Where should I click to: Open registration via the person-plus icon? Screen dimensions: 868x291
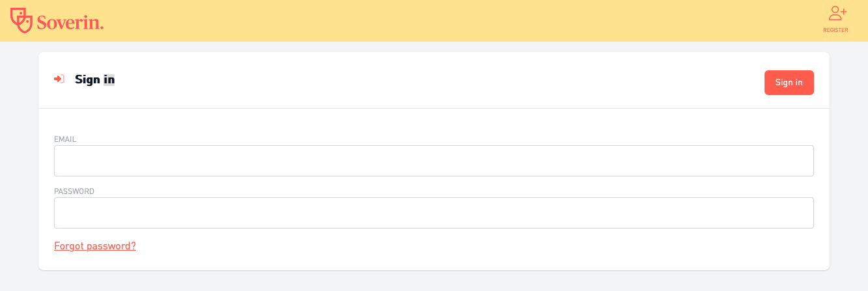(x=837, y=14)
